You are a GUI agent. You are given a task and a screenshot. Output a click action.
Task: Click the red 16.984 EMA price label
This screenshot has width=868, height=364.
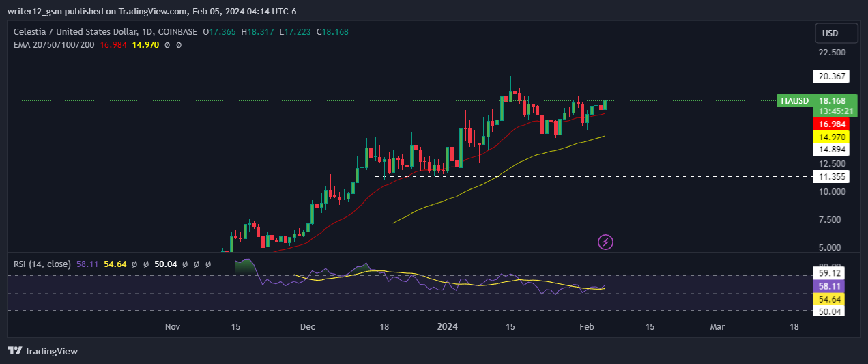[x=832, y=124]
